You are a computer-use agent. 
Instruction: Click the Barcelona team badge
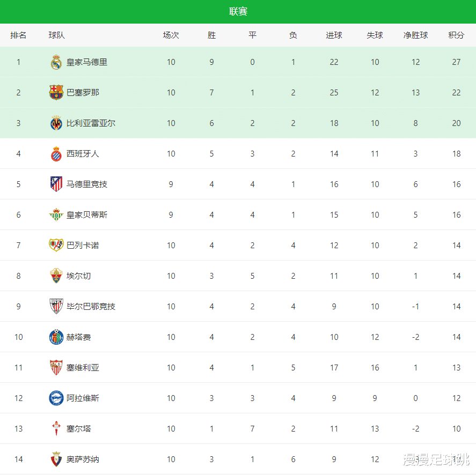pyautogui.click(x=56, y=93)
